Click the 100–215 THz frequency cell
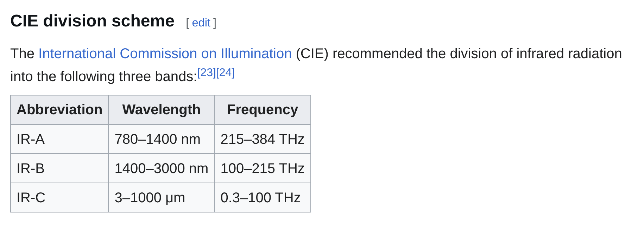This screenshot has width=644, height=234. pos(262,168)
